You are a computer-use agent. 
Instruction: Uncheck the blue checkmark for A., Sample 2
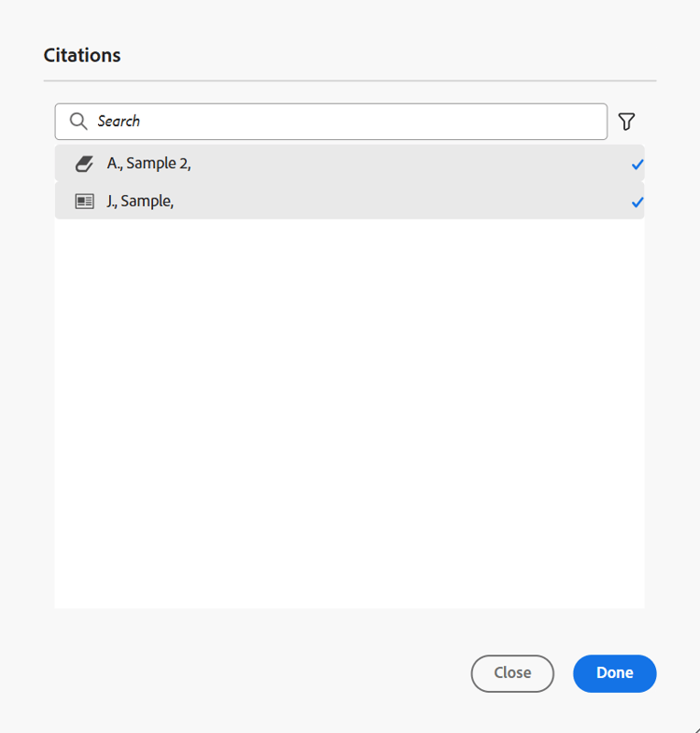tap(637, 164)
